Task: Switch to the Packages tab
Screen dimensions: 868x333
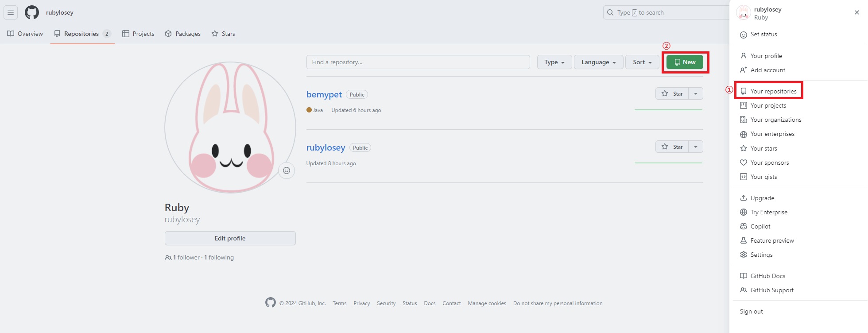Action: tap(183, 34)
